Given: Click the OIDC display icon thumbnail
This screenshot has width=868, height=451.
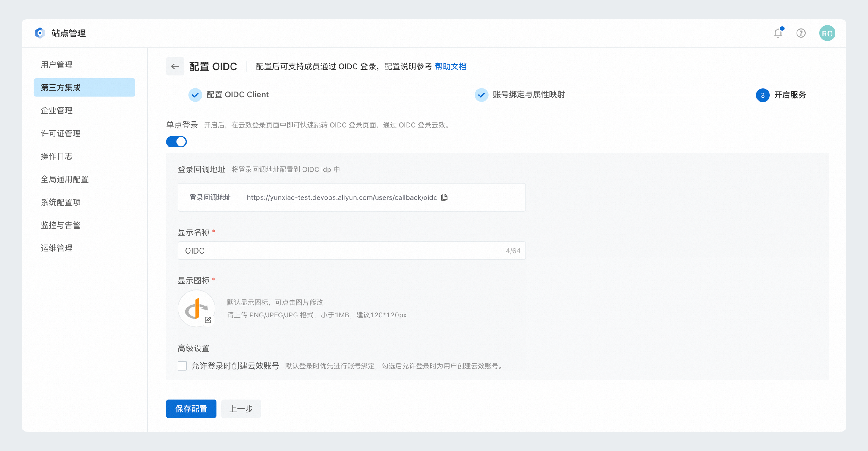Looking at the screenshot, I should [197, 308].
